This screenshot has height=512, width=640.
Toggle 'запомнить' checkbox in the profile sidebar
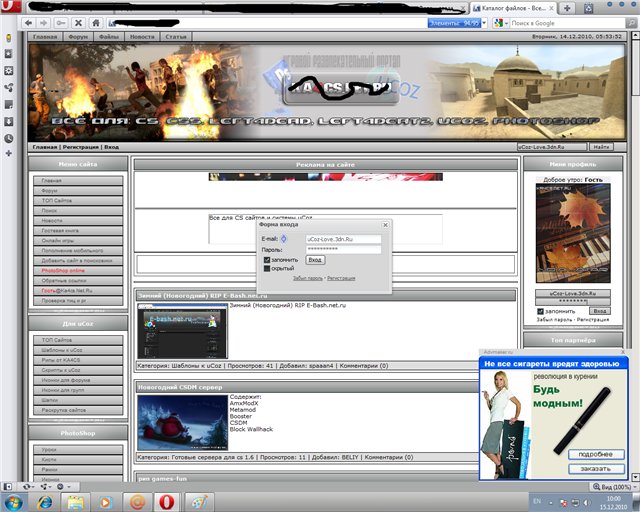540,311
